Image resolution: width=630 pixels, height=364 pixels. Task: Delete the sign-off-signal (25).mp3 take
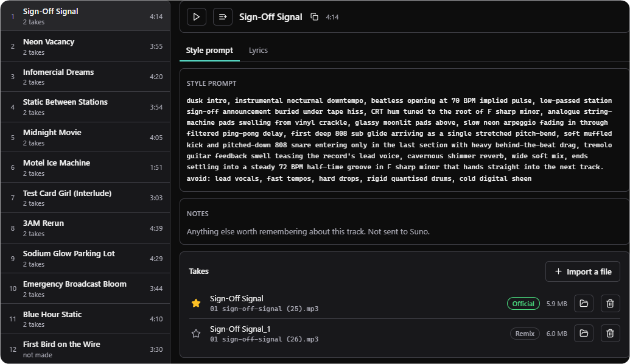click(610, 303)
